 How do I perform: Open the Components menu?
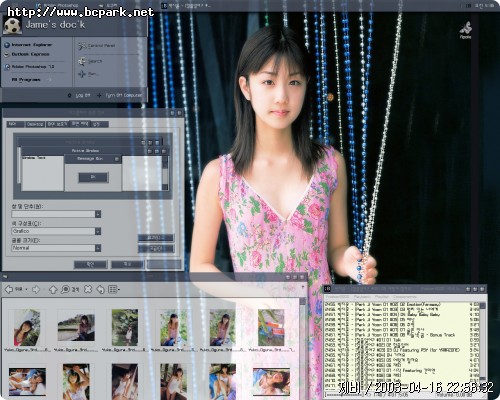click(x=405, y=296)
